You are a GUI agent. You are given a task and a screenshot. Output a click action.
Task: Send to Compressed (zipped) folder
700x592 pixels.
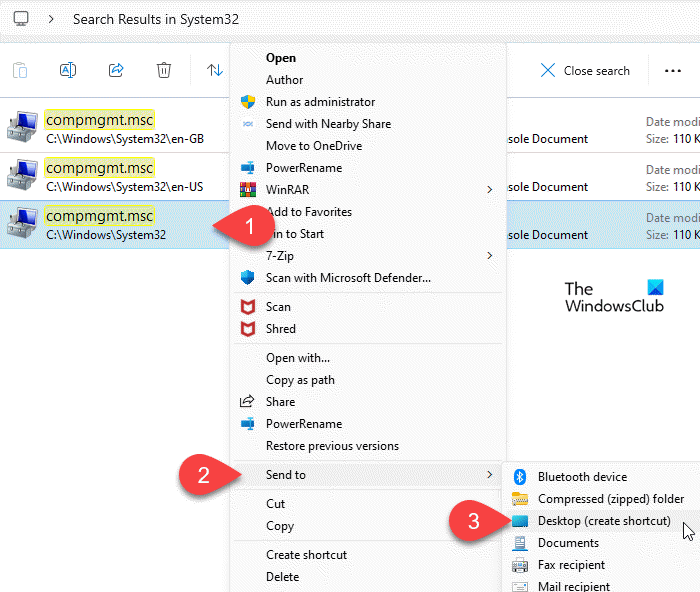click(611, 499)
